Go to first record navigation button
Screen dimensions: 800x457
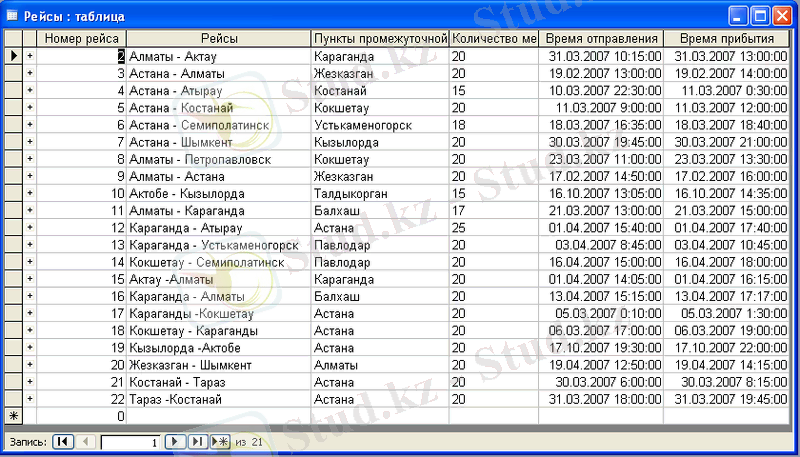[63, 441]
